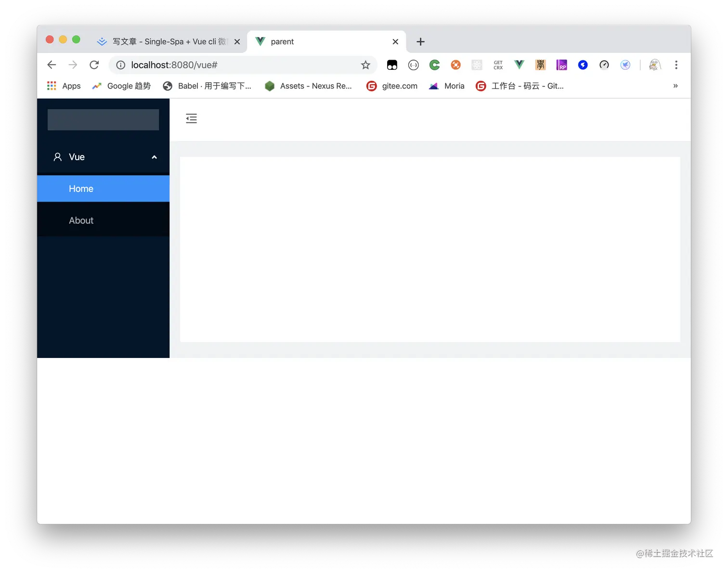Open the Vue devtools extension

tap(519, 65)
